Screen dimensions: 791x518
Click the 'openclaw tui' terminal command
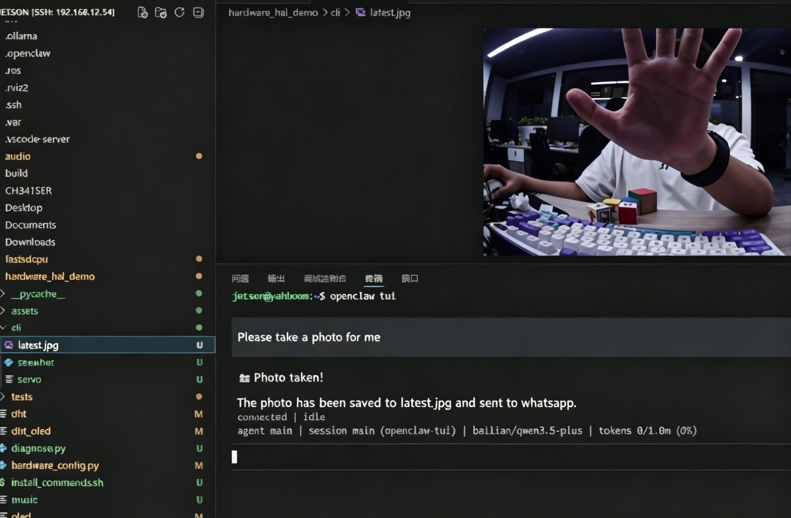click(x=363, y=296)
